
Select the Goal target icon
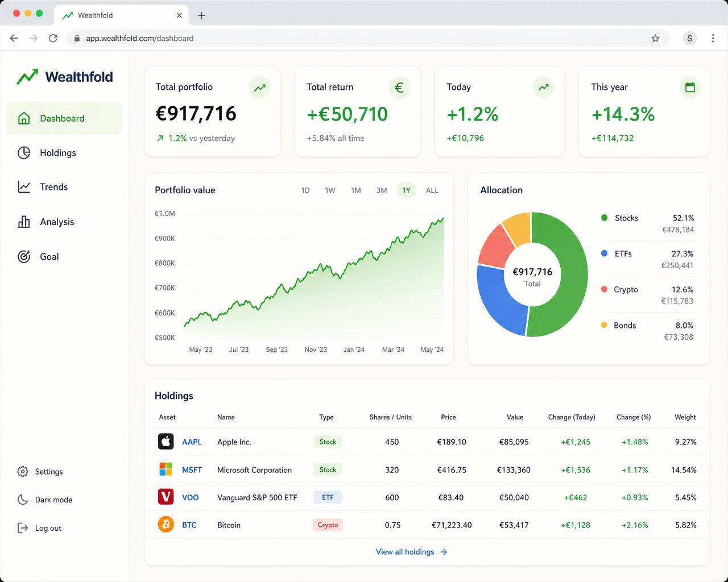pyautogui.click(x=24, y=256)
